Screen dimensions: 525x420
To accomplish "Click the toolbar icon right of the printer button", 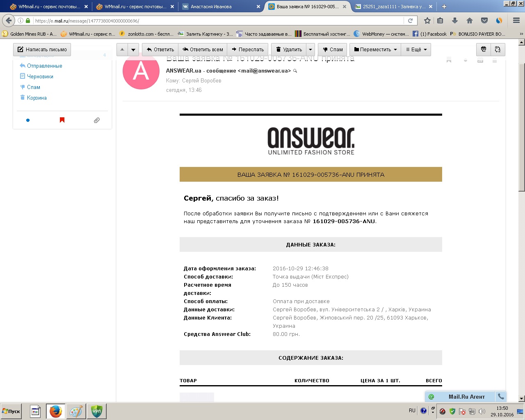I will 498,49.
